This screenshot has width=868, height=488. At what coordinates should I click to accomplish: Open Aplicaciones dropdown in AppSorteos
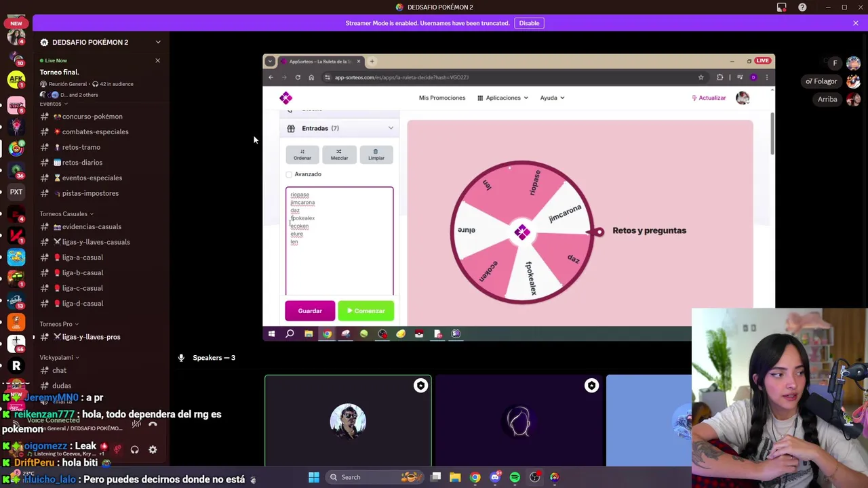point(502,98)
